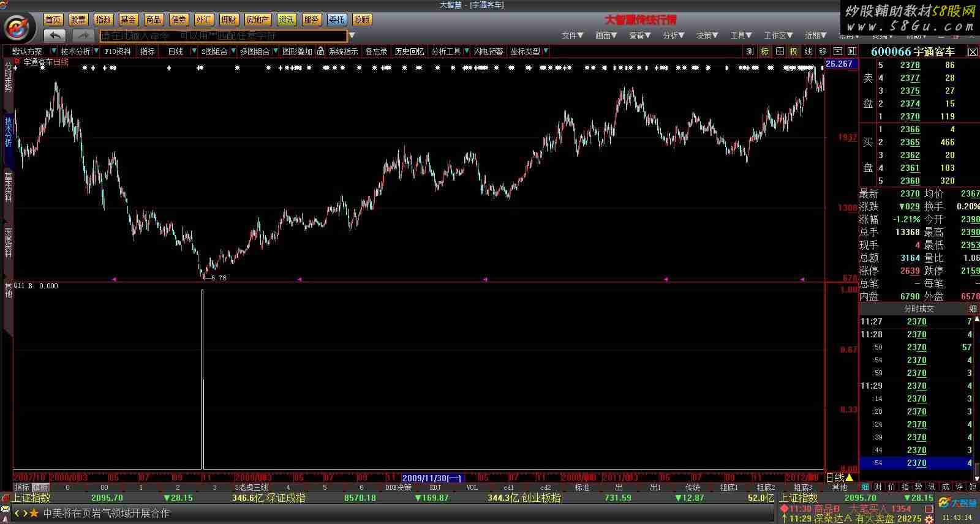The image size is (980, 524).
Task: Open the 首页 home button
Action: pos(53,20)
